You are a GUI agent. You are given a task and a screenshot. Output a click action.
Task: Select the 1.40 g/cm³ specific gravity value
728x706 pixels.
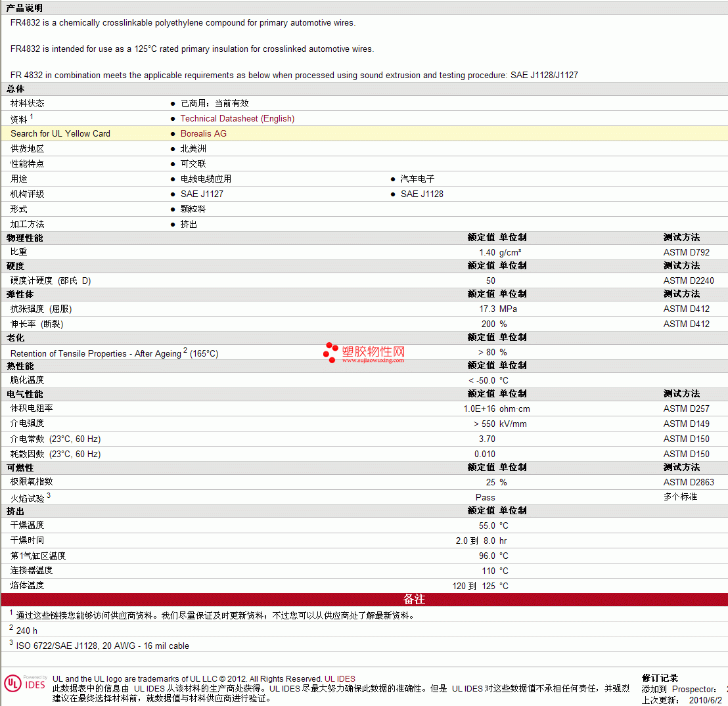(500, 252)
